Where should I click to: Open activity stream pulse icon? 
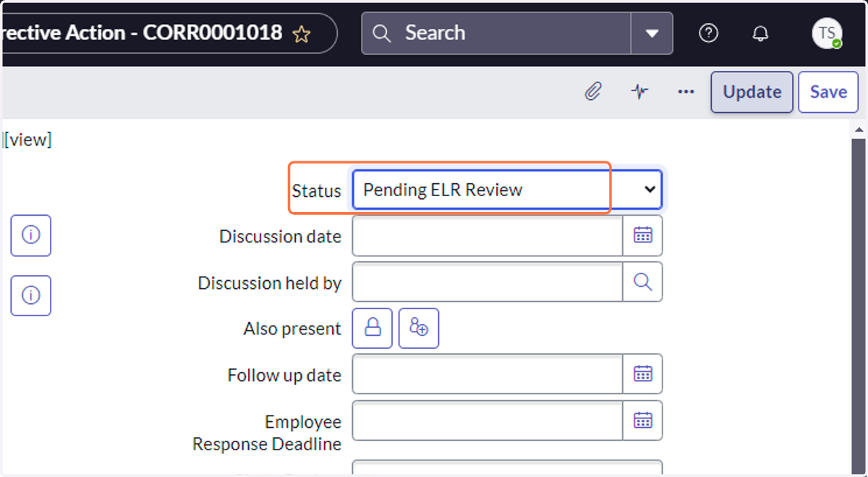tap(639, 92)
